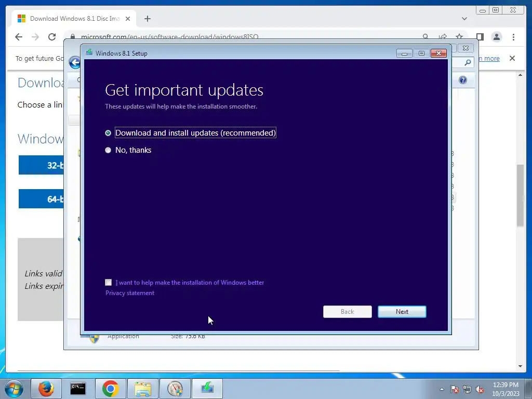Click the Windows 8.1 Setup title icon
The image size is (532, 399).
coord(89,52)
